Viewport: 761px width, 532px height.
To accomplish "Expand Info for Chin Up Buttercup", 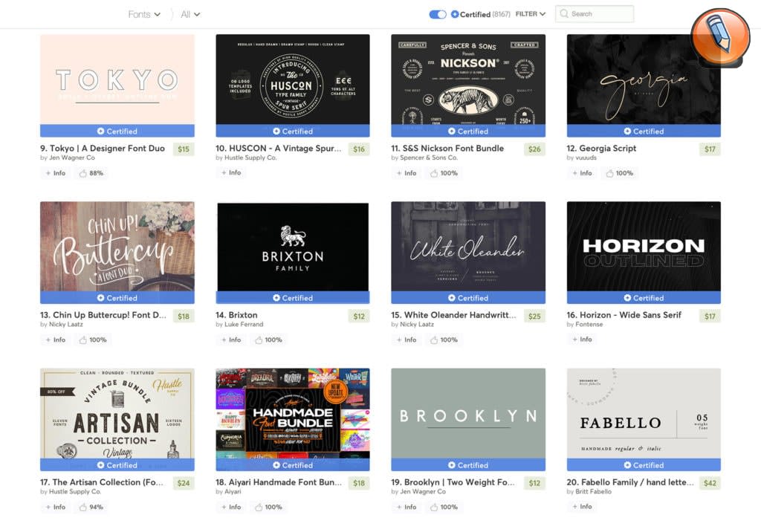I will (x=55, y=340).
